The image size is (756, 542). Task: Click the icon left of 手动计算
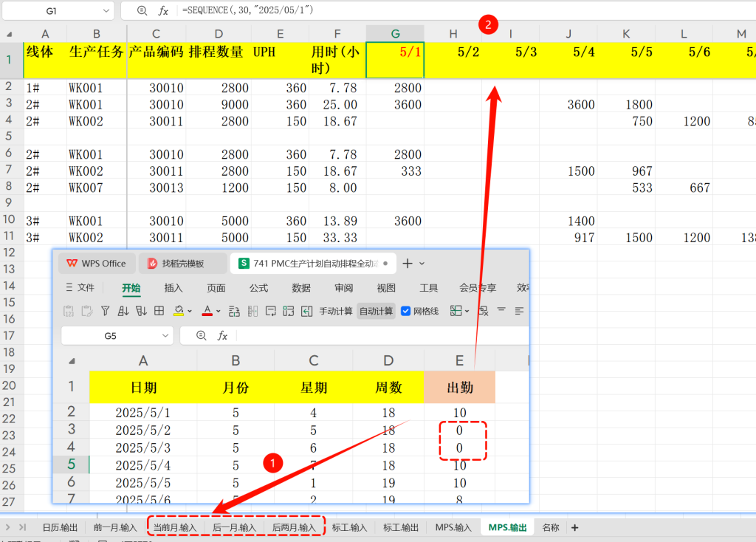306,311
